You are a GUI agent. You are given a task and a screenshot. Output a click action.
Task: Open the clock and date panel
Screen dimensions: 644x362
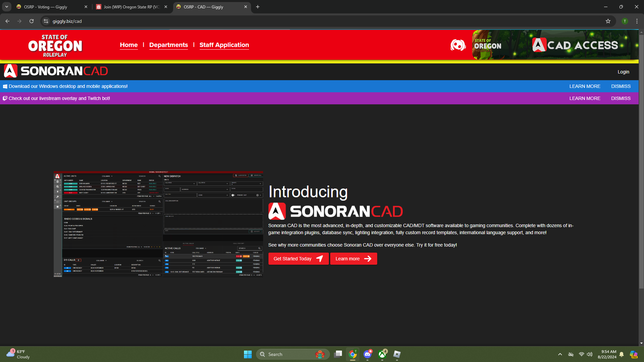tap(607, 354)
